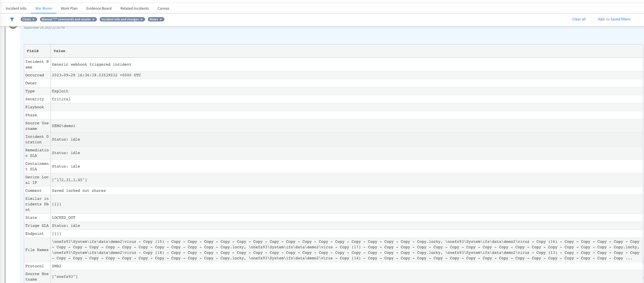Screen dimensions: 644x283
Task: Click the September 28, 2023 timestamp
Action: [x=44, y=28]
